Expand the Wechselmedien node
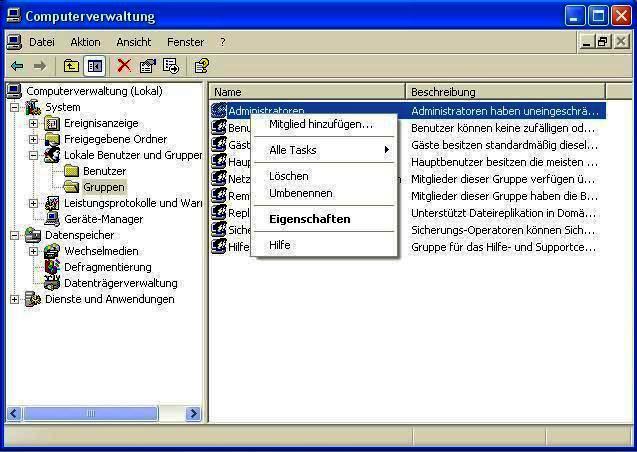 point(34,251)
